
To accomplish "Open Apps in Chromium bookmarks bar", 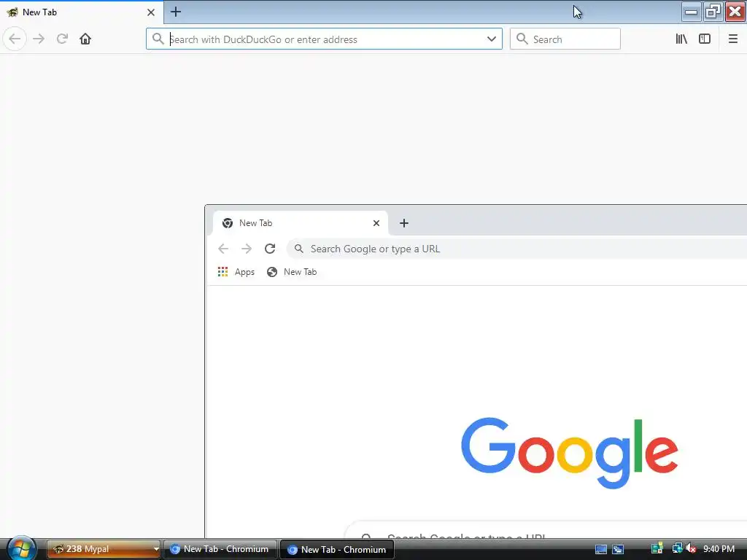I will point(236,272).
